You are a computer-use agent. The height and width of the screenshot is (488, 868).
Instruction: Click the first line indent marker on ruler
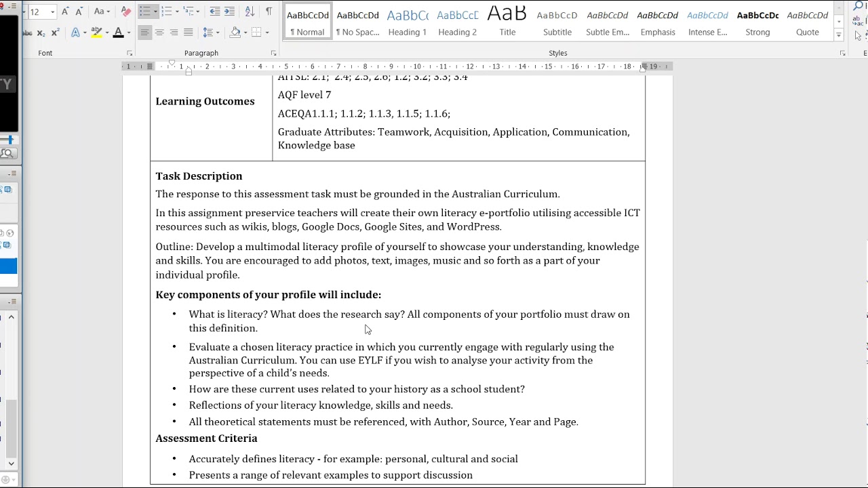click(172, 63)
